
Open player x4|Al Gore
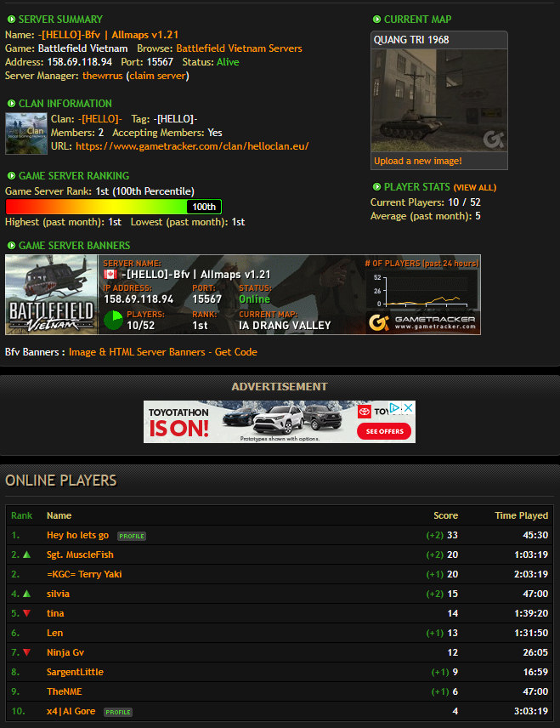(71, 711)
